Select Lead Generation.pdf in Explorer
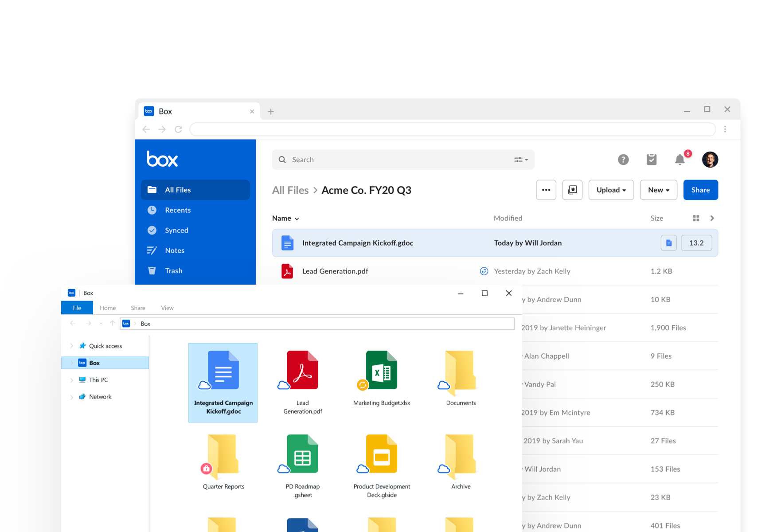 (303, 383)
